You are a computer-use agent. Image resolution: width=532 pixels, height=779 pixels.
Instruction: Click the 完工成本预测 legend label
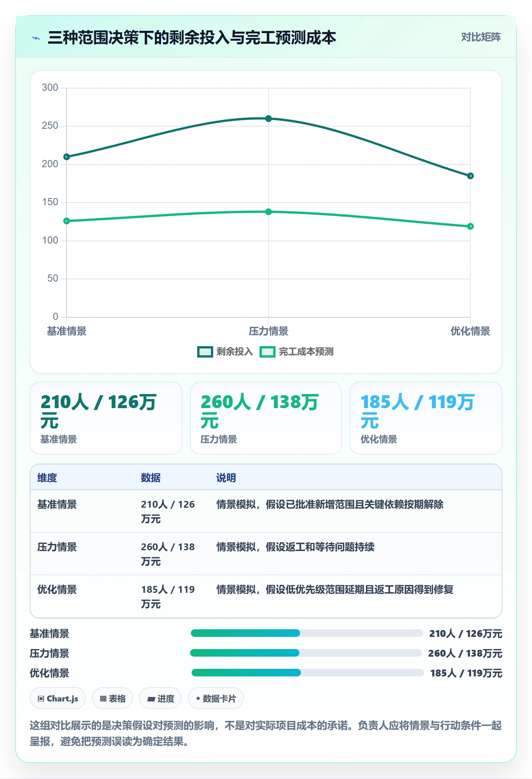[306, 352]
